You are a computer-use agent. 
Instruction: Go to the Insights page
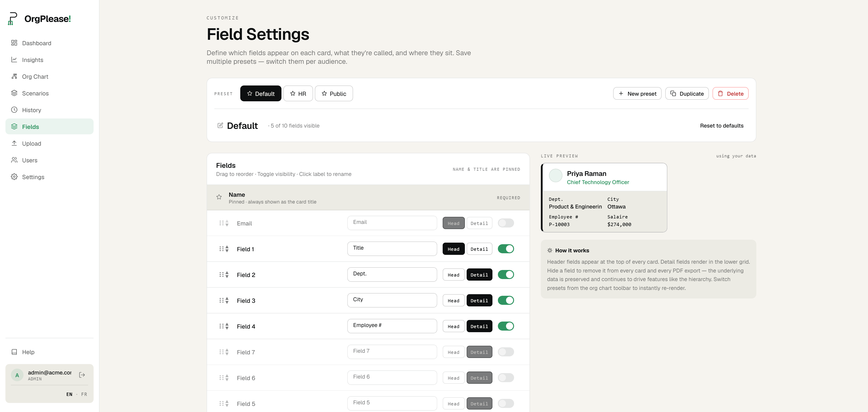tap(49, 60)
